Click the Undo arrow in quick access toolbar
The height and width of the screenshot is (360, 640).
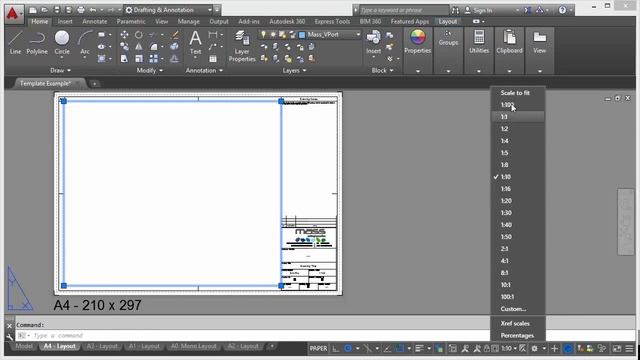point(93,9)
